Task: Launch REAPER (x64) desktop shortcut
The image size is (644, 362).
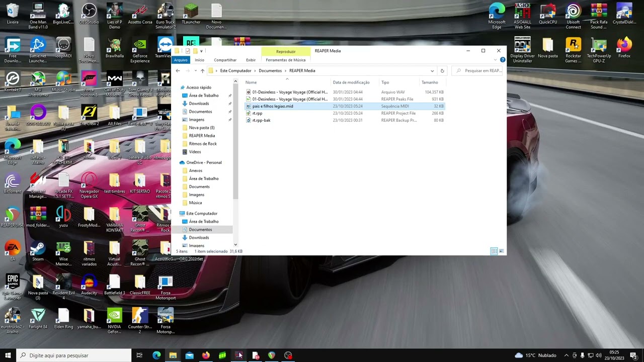Action: tap(13, 217)
